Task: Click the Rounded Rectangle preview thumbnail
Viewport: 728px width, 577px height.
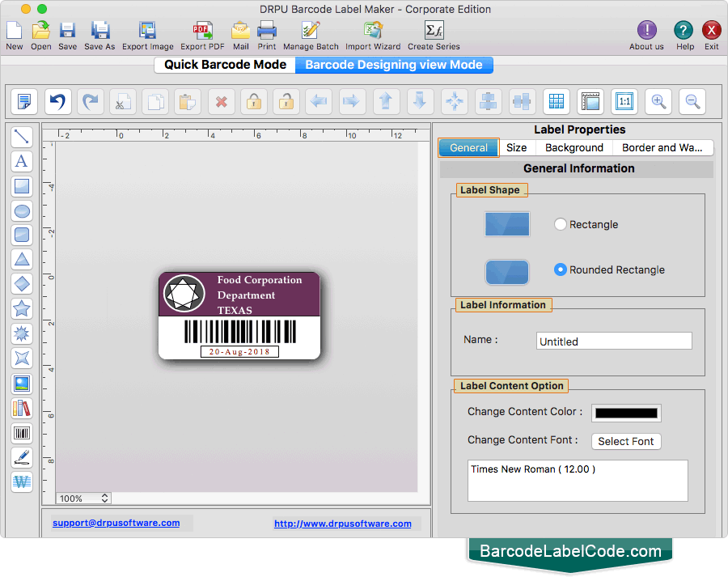Action: pyautogui.click(x=507, y=272)
